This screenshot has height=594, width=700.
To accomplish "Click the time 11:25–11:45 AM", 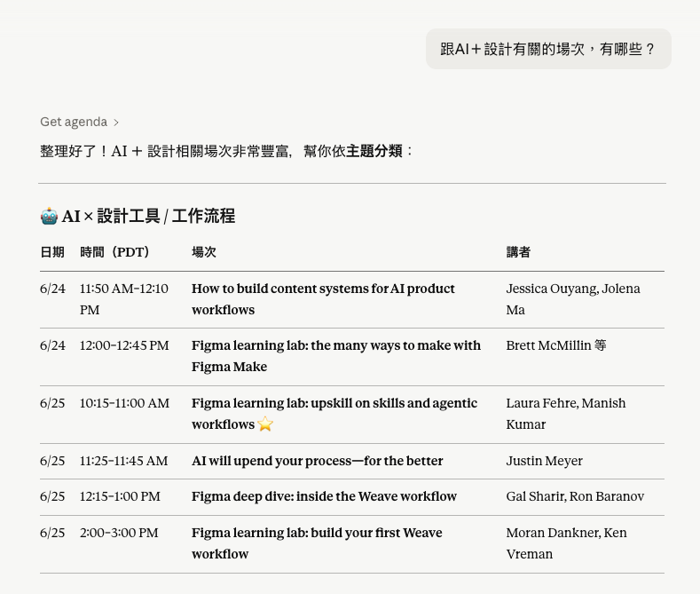I will point(123,461).
